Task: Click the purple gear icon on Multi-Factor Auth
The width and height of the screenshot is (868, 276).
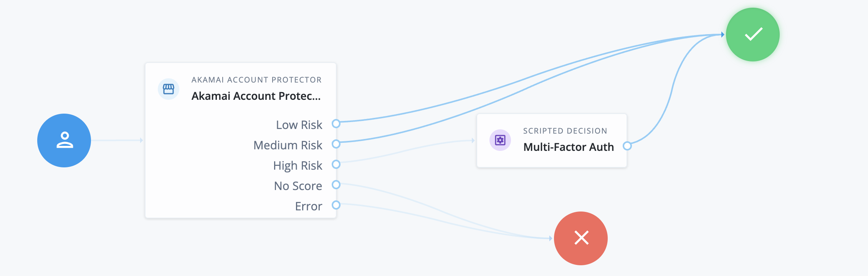Action: coord(500,140)
